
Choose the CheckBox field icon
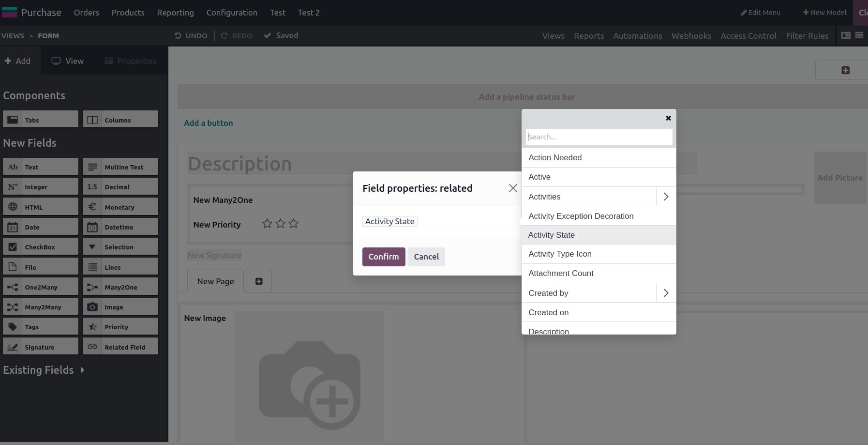pyautogui.click(x=13, y=246)
